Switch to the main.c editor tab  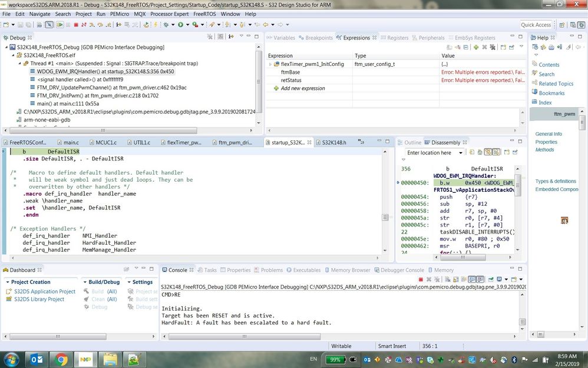(x=71, y=143)
